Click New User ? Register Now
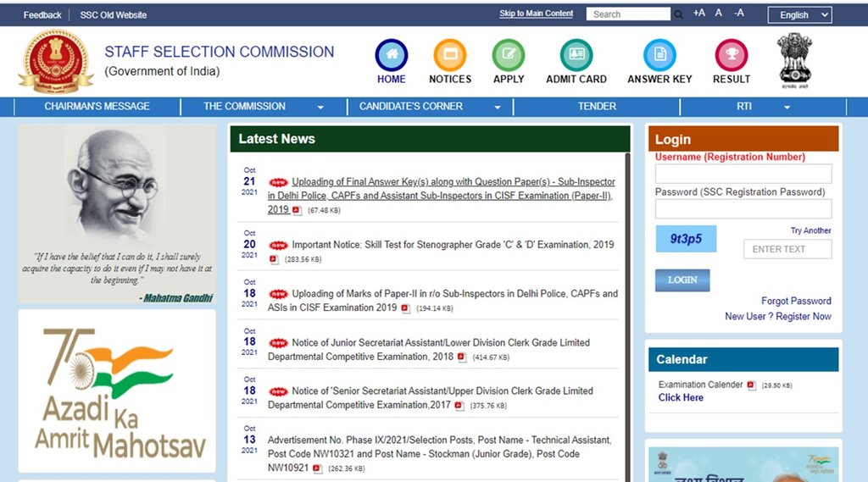This screenshot has height=482, width=868. (778, 317)
